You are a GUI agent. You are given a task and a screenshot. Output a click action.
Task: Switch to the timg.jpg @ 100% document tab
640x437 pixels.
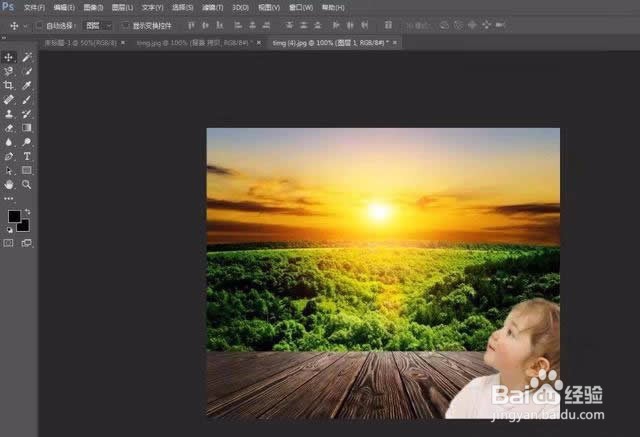[x=194, y=43]
